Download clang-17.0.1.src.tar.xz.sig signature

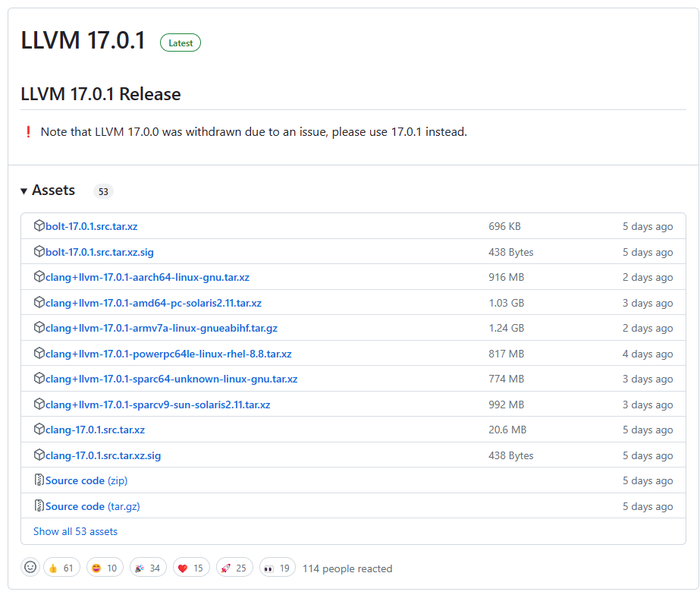pos(103,456)
